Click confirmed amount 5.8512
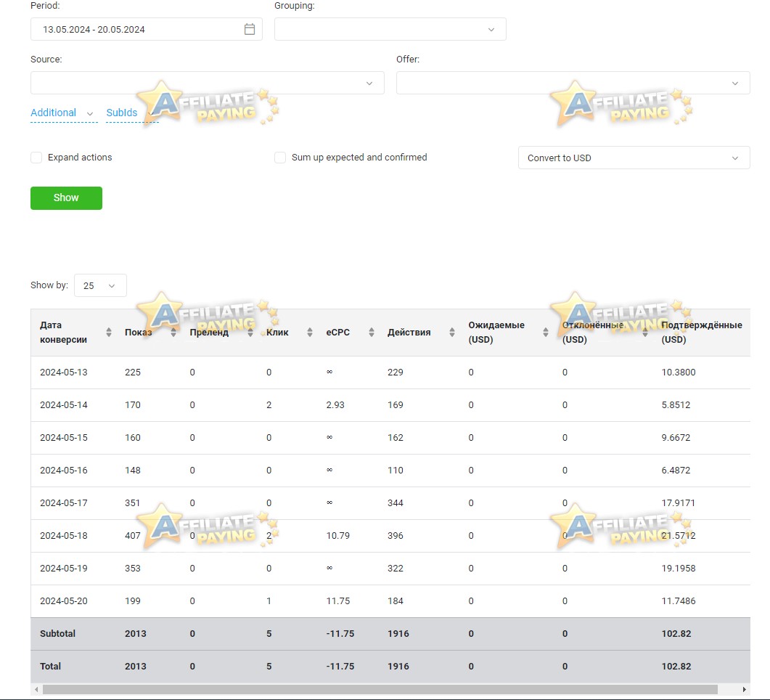This screenshot has height=700, width=770. [676, 404]
